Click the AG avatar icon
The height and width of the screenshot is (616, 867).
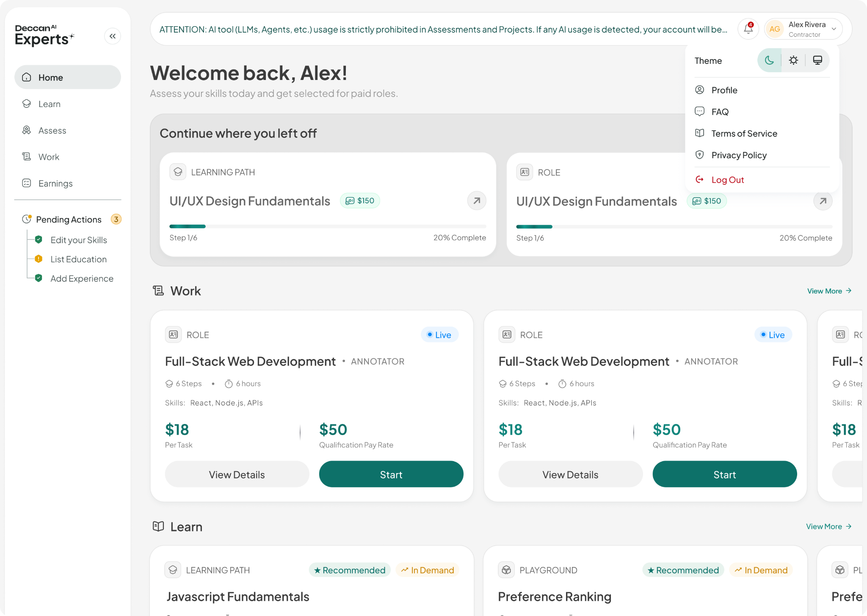(775, 29)
